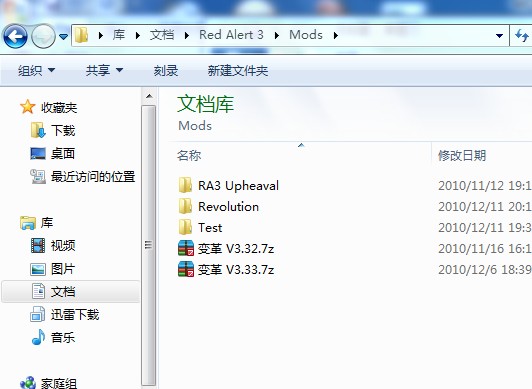The width and height of the screenshot is (532, 389).
Task: Click the Red Alert 3 breadcrumb
Action: (x=231, y=35)
